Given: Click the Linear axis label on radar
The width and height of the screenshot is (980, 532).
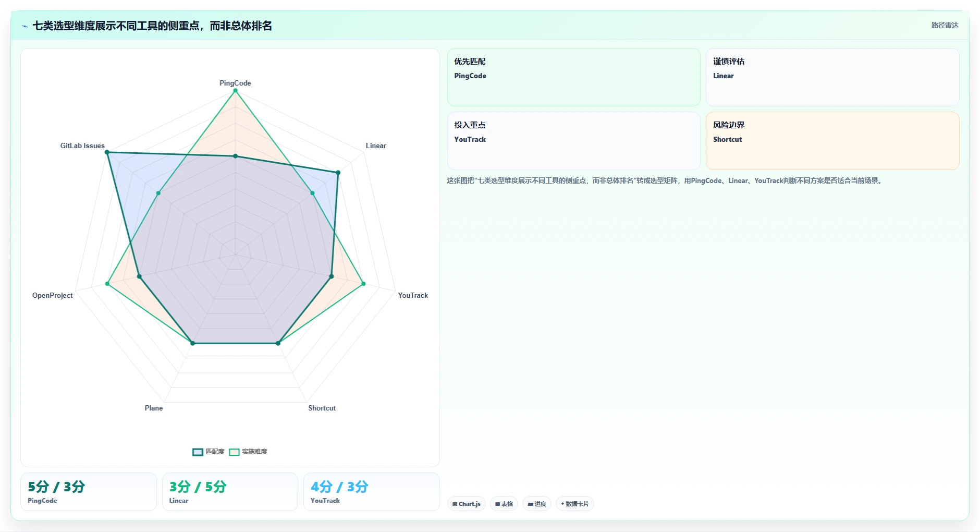Looking at the screenshot, I should 376,146.
